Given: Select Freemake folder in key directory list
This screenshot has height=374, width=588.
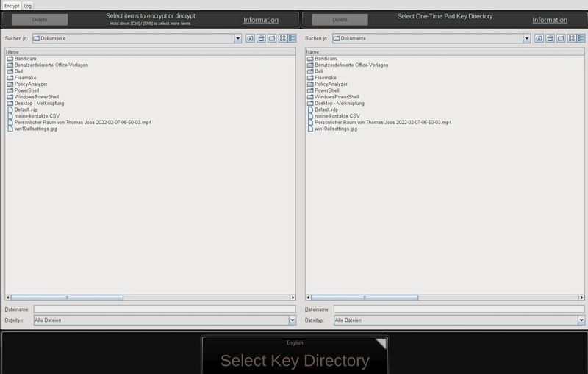Looking at the screenshot, I should [x=322, y=78].
